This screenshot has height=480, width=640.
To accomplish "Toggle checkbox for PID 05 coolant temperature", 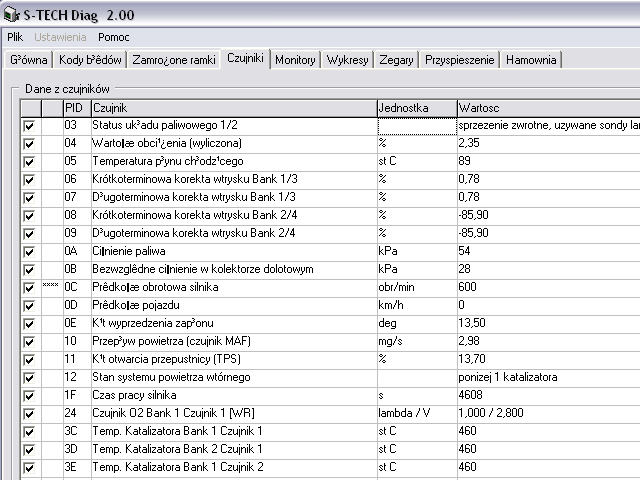I will [x=29, y=161].
